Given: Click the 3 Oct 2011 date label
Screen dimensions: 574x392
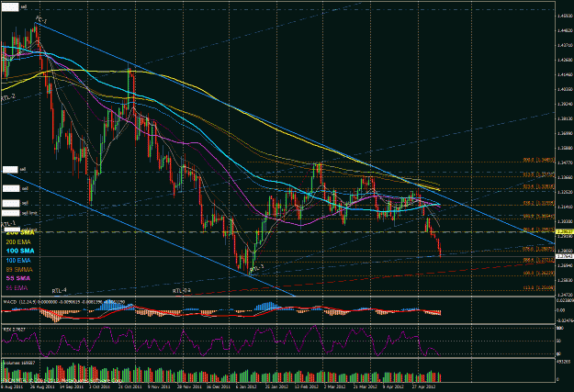Looking at the screenshot, I should [99, 386].
